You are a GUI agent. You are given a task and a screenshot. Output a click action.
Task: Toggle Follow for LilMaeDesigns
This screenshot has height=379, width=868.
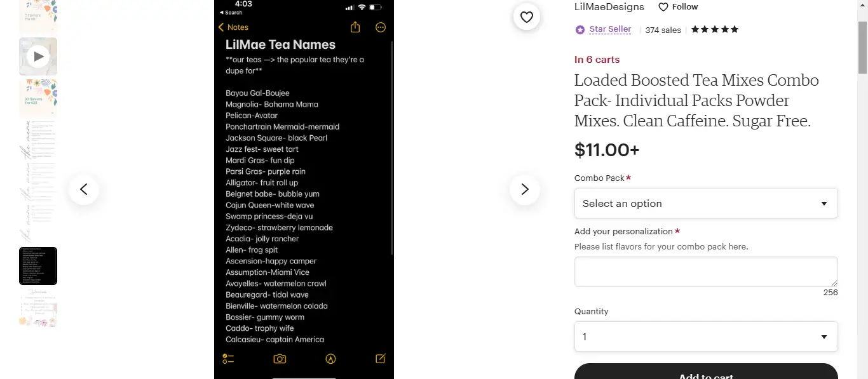(x=677, y=6)
